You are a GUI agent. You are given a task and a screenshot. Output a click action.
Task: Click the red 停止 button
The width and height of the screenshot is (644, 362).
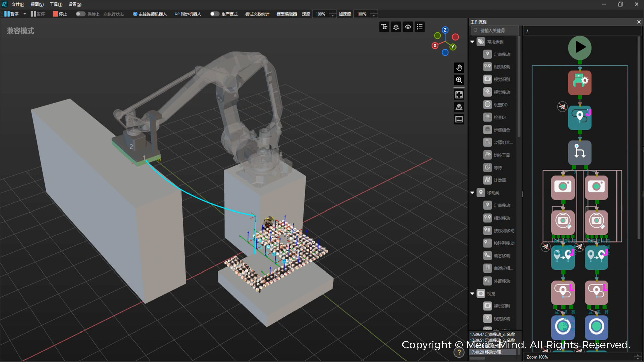coord(60,14)
